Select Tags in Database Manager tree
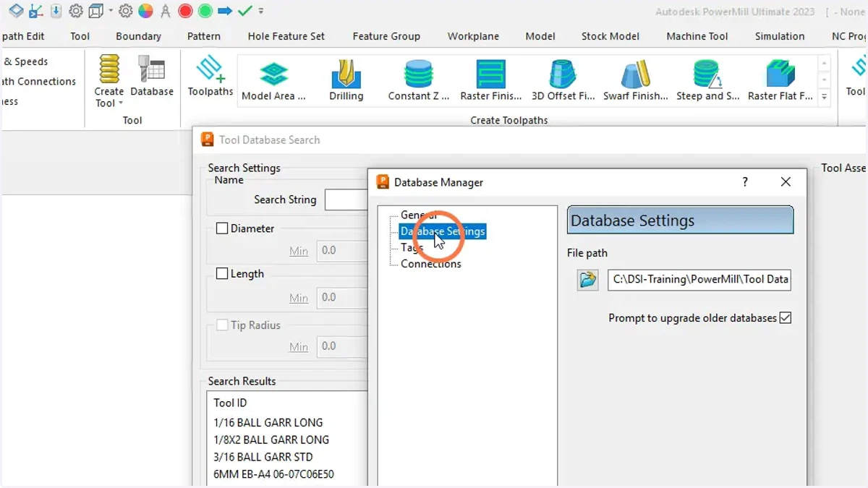This screenshot has width=868, height=488. tap(412, 247)
